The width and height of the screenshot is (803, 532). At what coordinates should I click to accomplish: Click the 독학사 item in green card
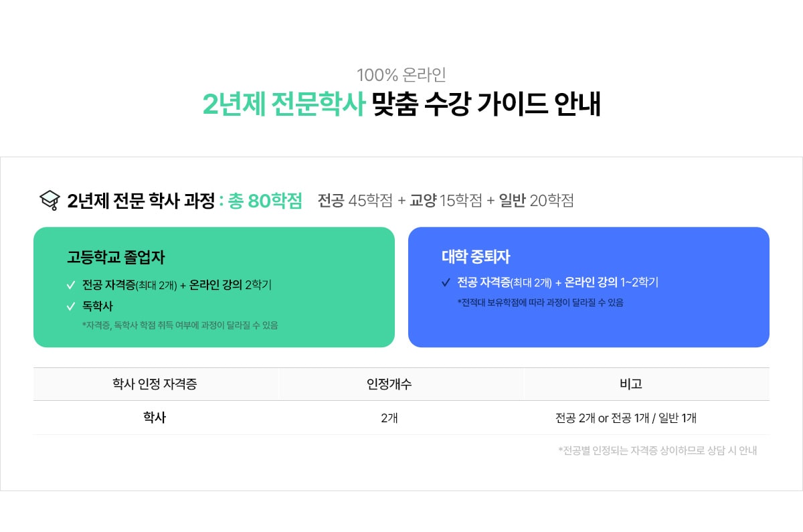(x=98, y=306)
